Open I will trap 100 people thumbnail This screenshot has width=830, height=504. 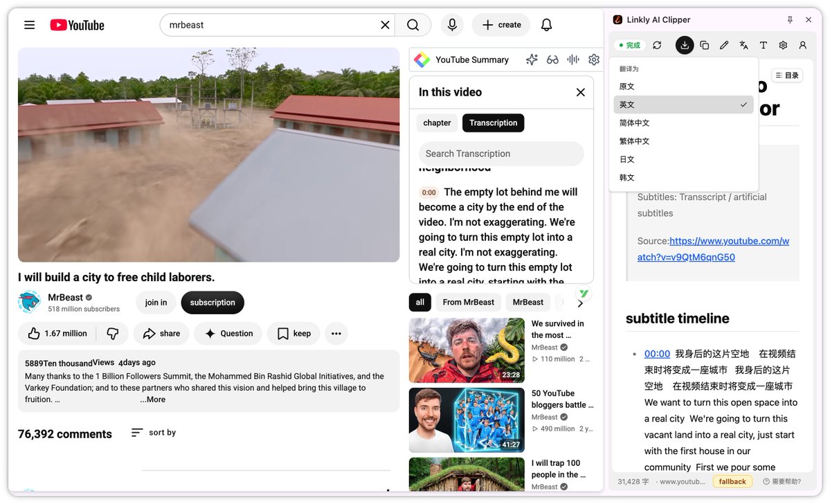(467, 474)
